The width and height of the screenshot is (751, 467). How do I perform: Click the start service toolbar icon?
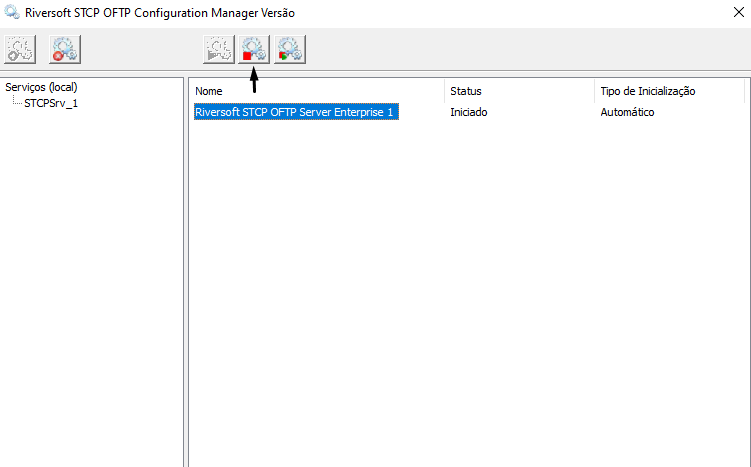(219, 49)
